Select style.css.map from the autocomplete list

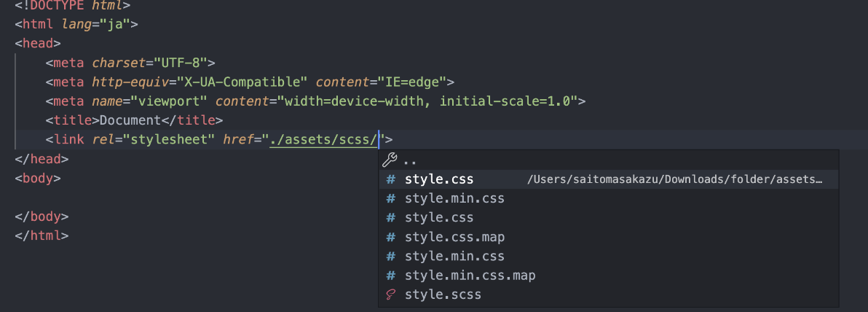tap(454, 237)
